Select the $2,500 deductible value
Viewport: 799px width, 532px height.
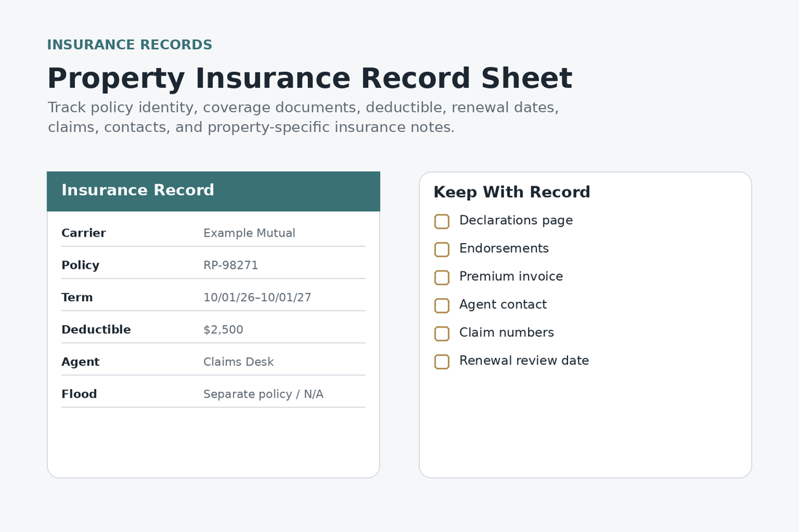pyautogui.click(x=223, y=330)
